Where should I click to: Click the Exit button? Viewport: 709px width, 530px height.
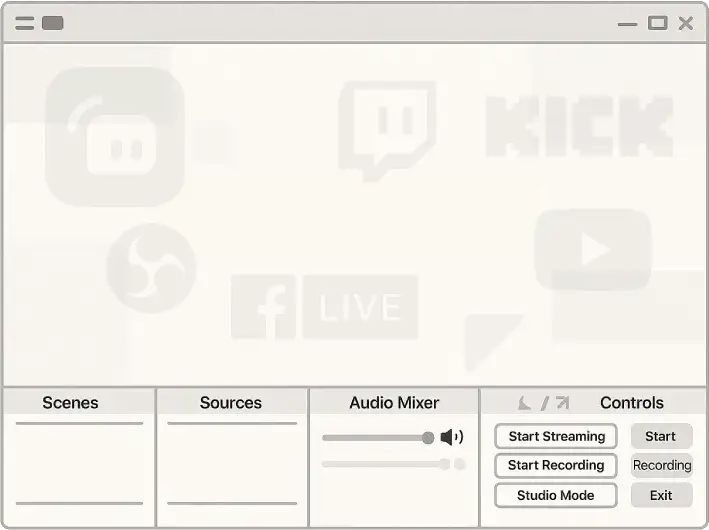661,495
